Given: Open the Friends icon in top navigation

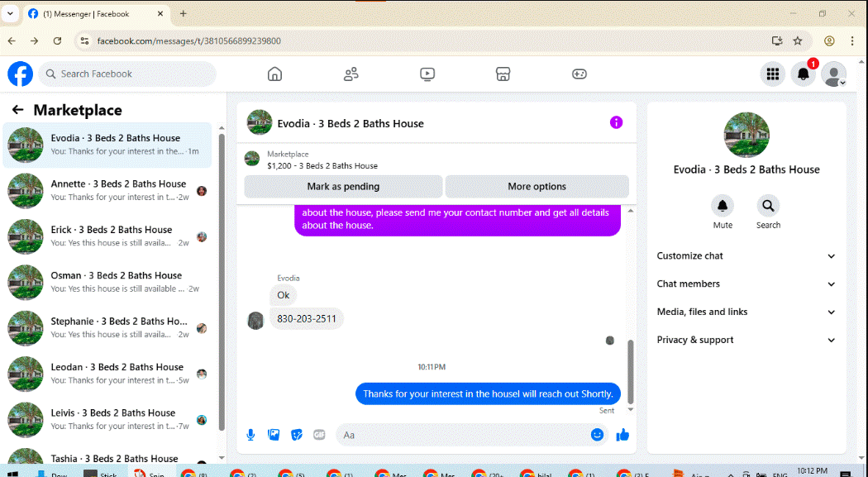Looking at the screenshot, I should pos(351,74).
